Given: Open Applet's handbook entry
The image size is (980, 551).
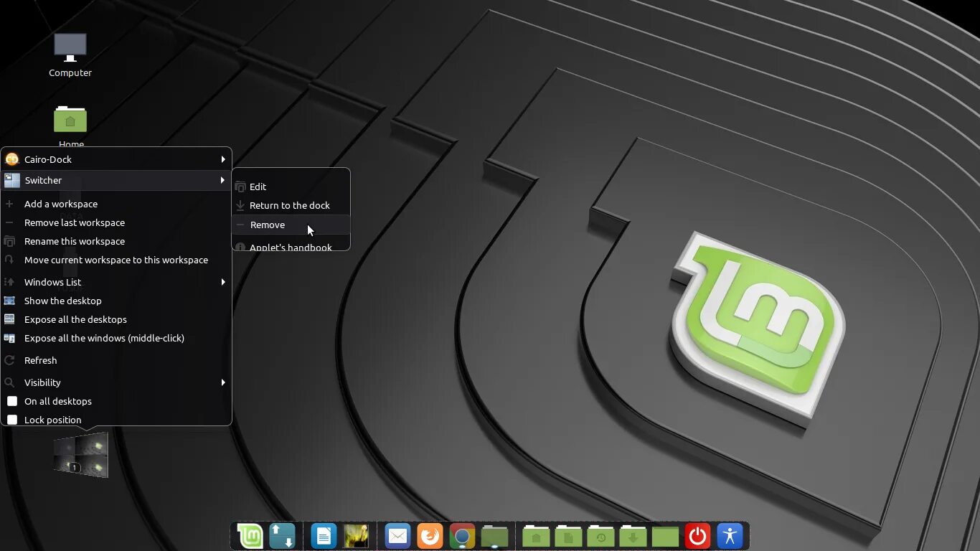Looking at the screenshot, I should pyautogui.click(x=291, y=245).
